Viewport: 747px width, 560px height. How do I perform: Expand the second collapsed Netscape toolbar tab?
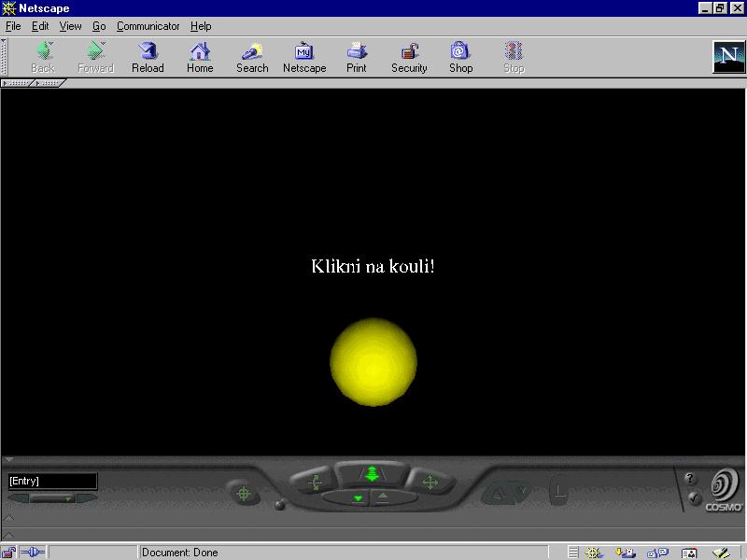[49, 83]
